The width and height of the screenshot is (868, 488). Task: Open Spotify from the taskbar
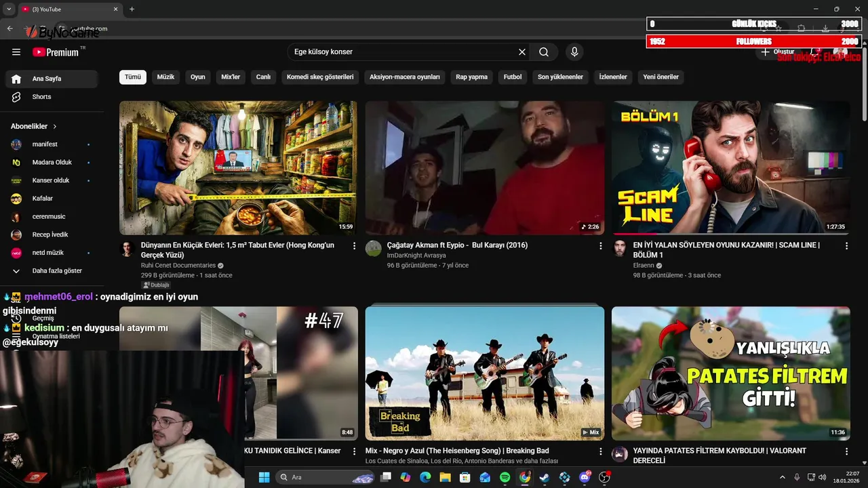pos(505,477)
